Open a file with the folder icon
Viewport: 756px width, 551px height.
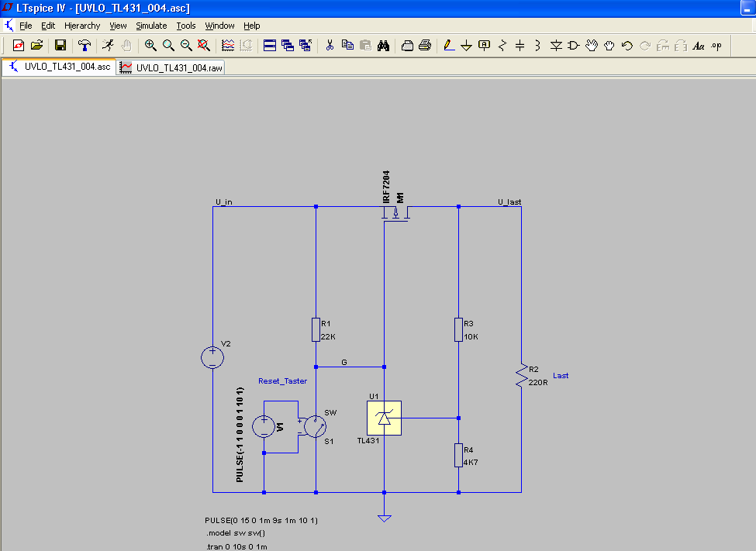click(36, 45)
